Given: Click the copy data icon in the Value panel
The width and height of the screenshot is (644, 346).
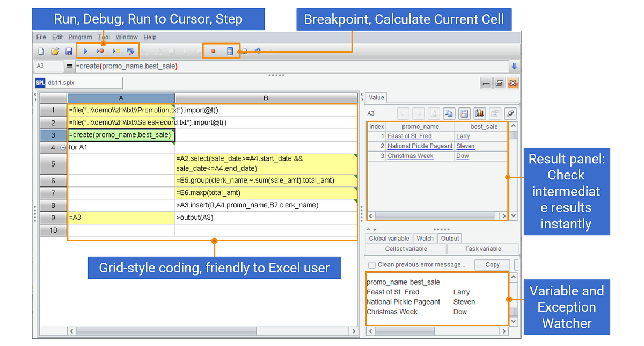Looking at the screenshot, I should (x=449, y=113).
